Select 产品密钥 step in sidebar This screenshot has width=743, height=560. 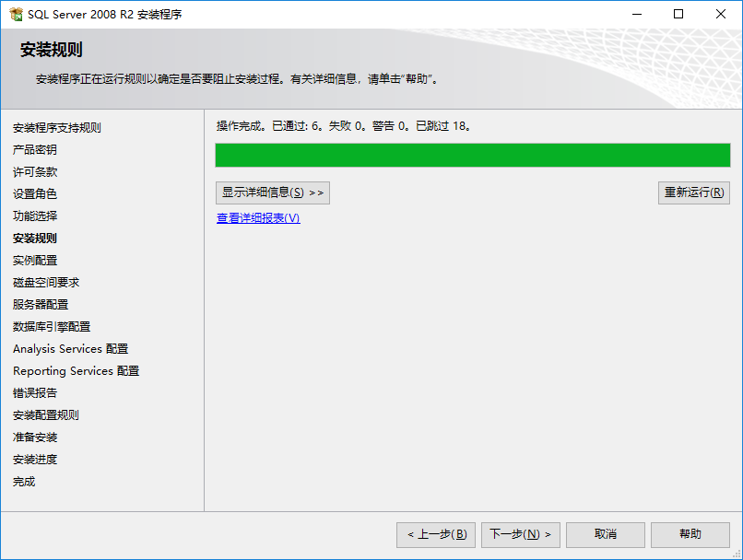(x=35, y=149)
